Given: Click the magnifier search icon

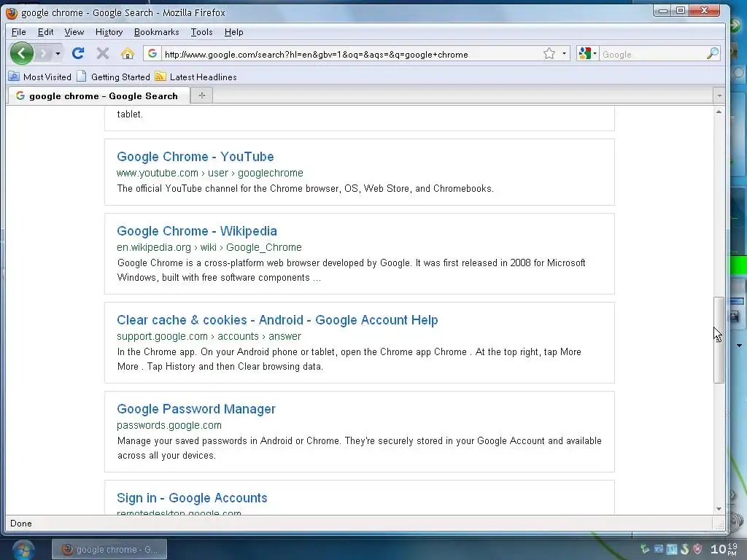Looking at the screenshot, I should [x=713, y=54].
